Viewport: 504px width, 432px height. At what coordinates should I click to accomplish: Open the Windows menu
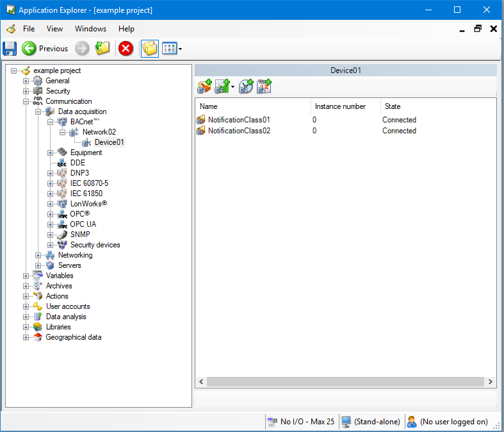tap(90, 29)
